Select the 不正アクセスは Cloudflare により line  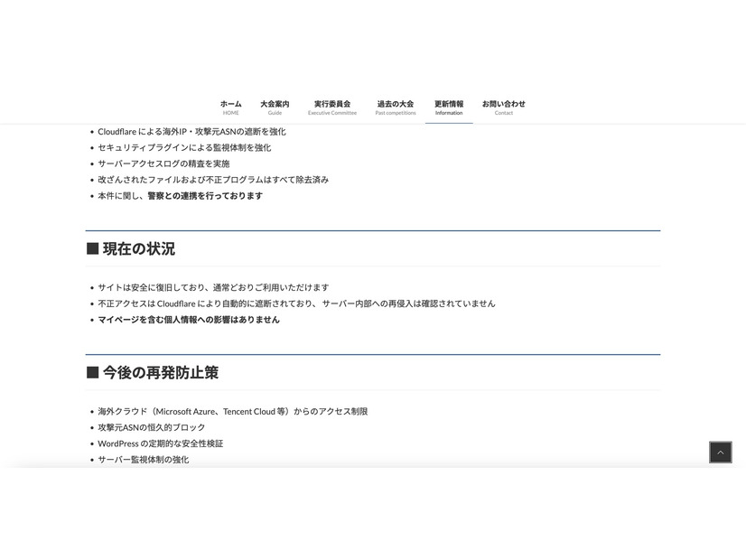296,303
